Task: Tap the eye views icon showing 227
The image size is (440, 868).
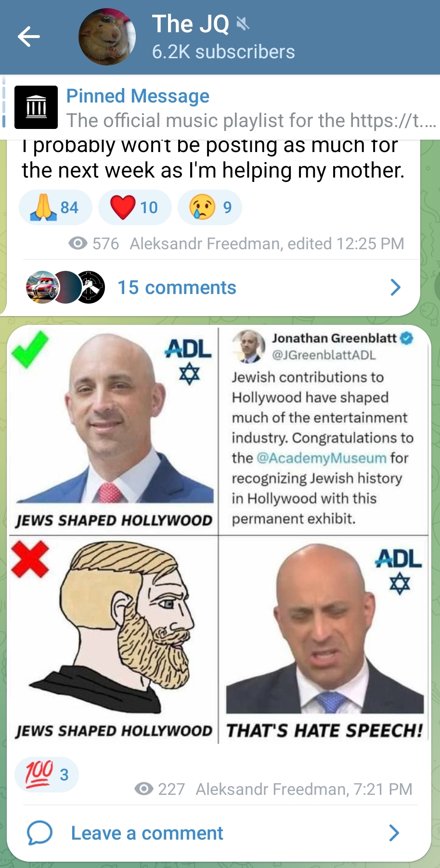Action: pyautogui.click(x=143, y=789)
